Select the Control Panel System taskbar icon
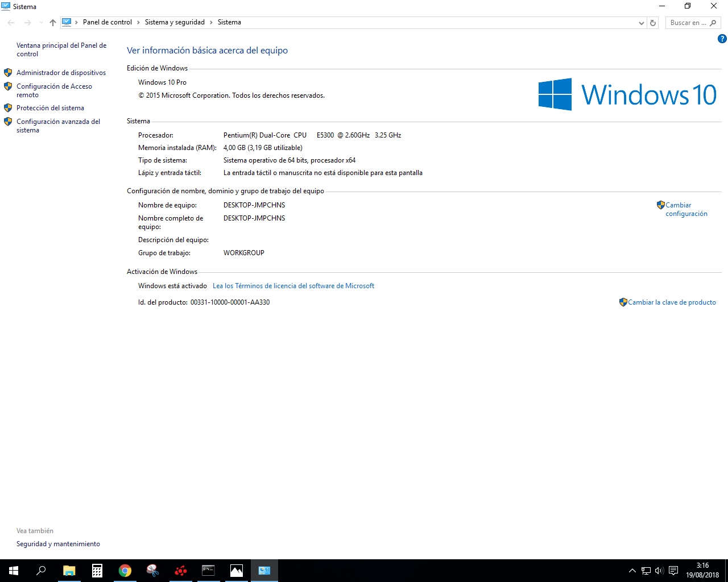 click(264, 571)
